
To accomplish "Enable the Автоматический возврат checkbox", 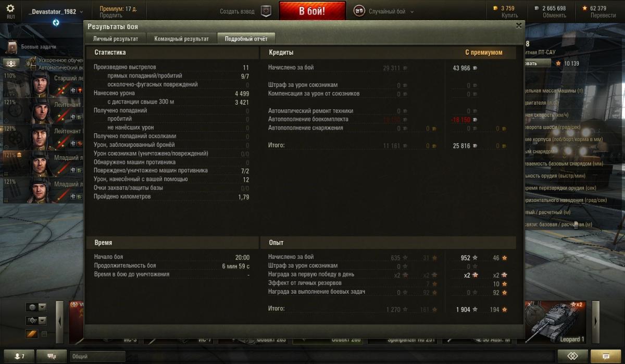I will [x=33, y=68].
